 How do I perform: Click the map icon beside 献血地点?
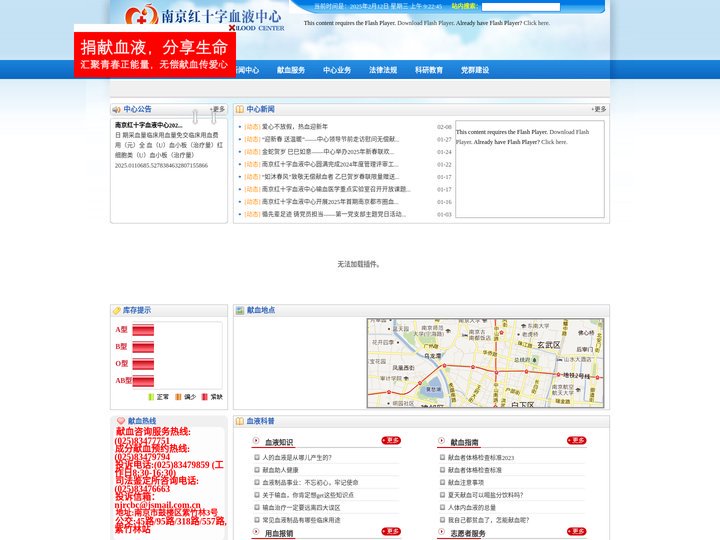point(240,310)
